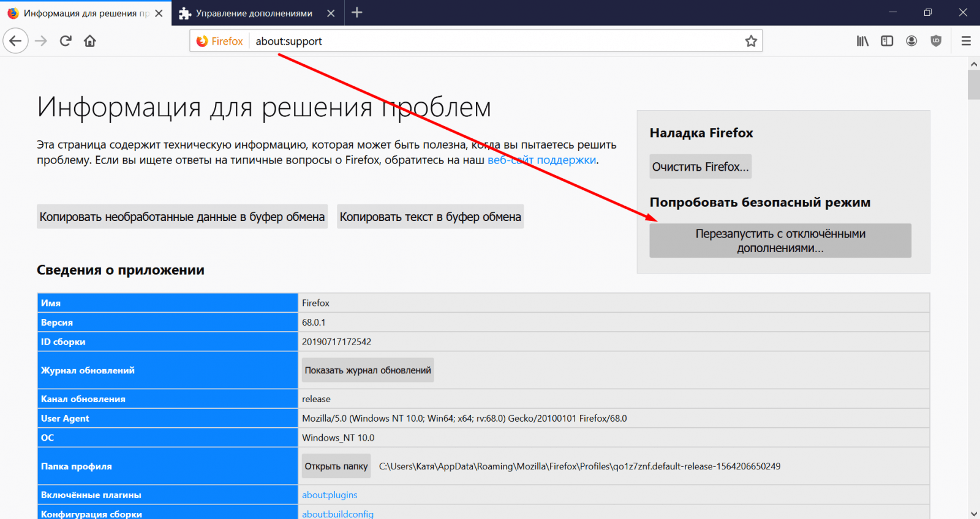Click the 'ОС' row header
980x519 pixels.
(x=168, y=438)
